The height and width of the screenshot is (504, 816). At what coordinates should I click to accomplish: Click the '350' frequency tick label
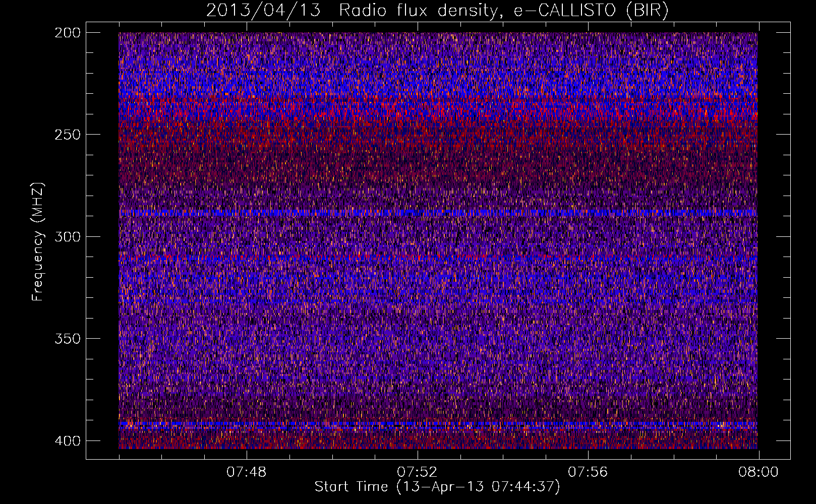67,338
